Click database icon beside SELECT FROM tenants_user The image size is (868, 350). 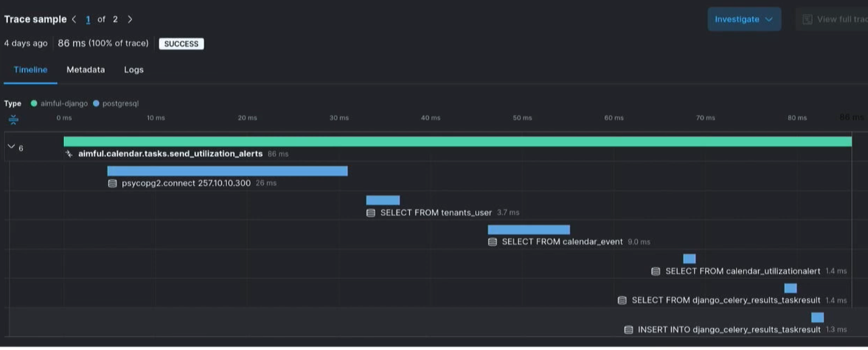point(371,213)
